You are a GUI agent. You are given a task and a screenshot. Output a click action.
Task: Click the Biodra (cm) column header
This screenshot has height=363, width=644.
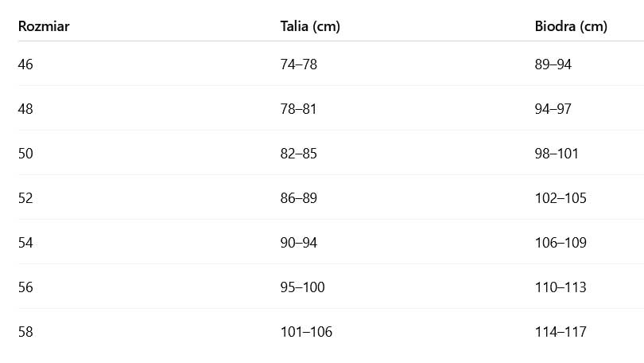571,27
